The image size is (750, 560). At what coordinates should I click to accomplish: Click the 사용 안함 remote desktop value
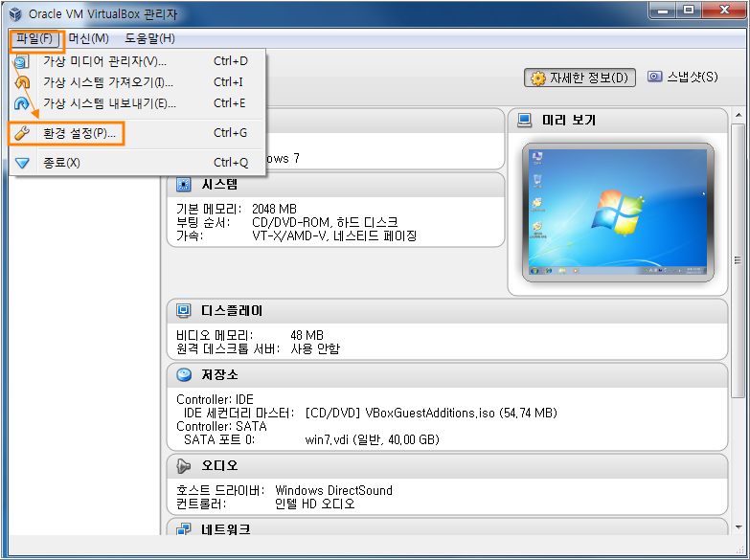315,348
